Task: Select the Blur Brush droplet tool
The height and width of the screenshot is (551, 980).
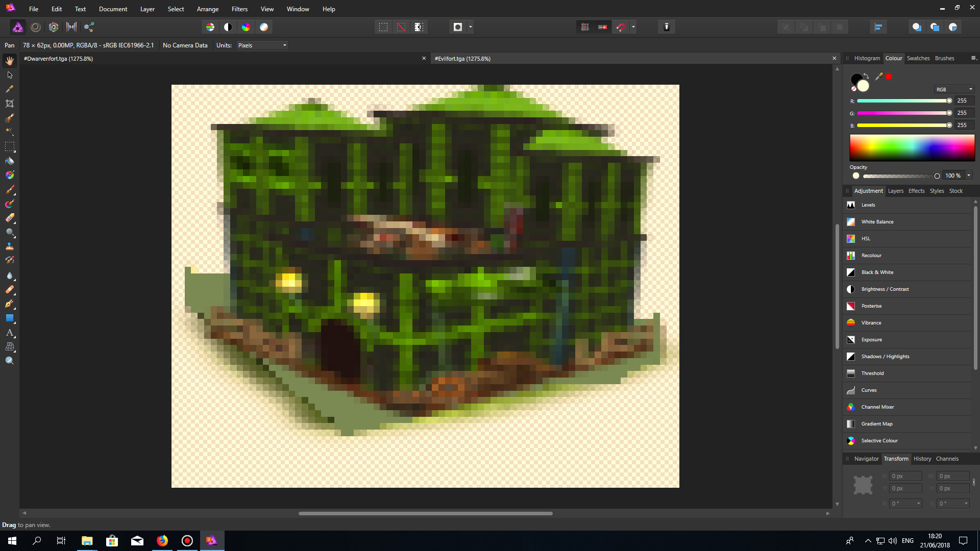Action: point(10,275)
